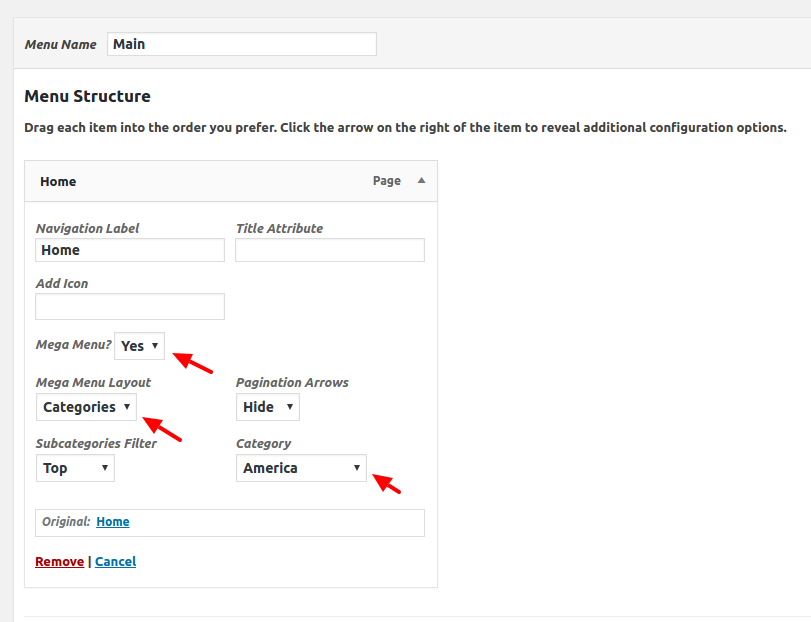Click the red Remove link
The height and width of the screenshot is (622, 811).
[59, 562]
